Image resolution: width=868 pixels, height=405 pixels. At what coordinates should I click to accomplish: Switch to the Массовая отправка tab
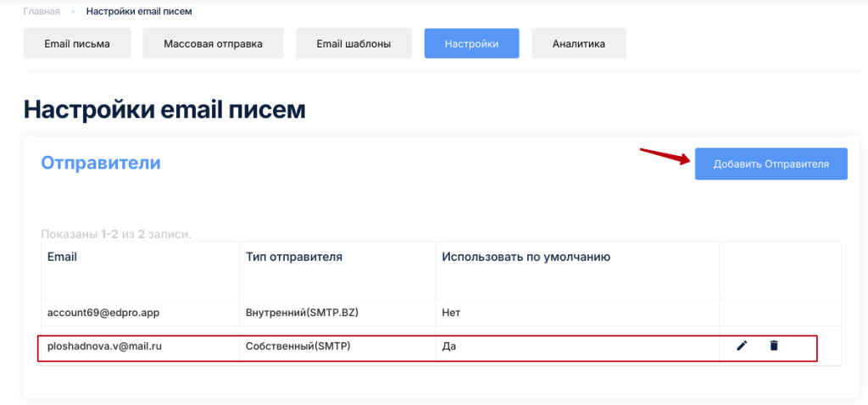[x=213, y=44]
